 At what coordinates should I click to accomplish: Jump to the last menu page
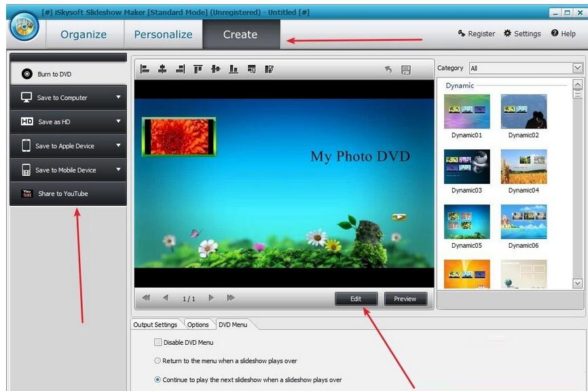click(x=231, y=297)
